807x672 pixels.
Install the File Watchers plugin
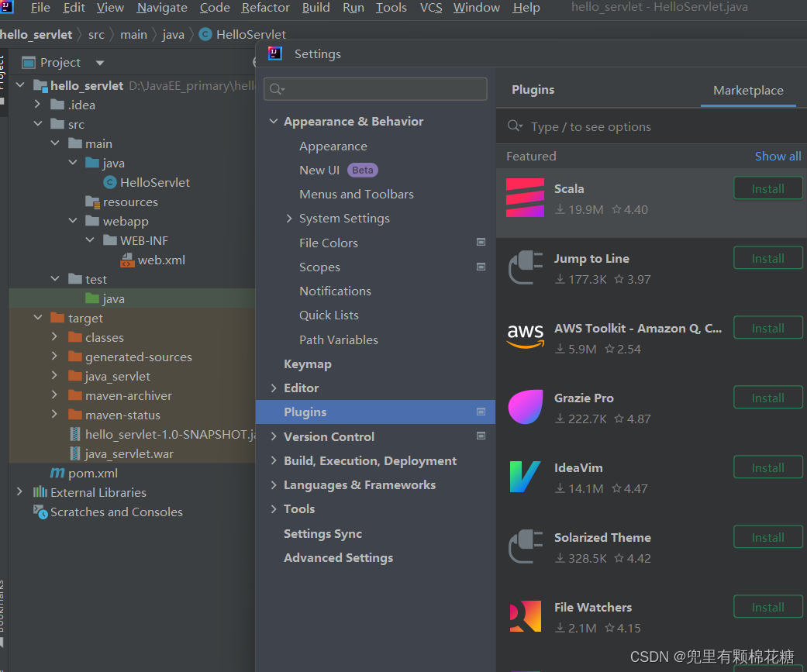768,607
